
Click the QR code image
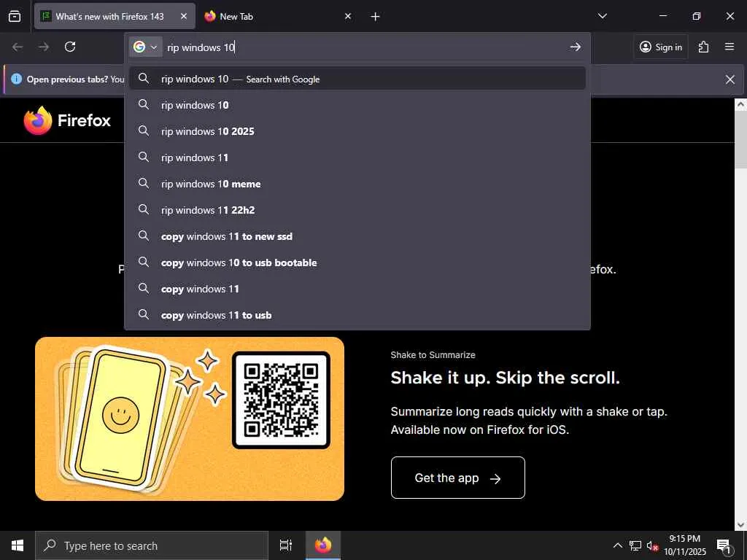pos(281,400)
